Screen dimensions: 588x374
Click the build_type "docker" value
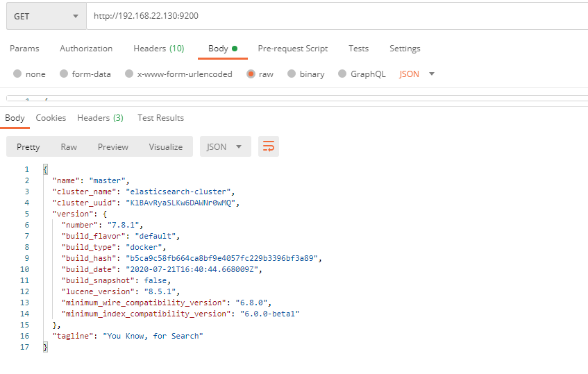click(x=144, y=247)
